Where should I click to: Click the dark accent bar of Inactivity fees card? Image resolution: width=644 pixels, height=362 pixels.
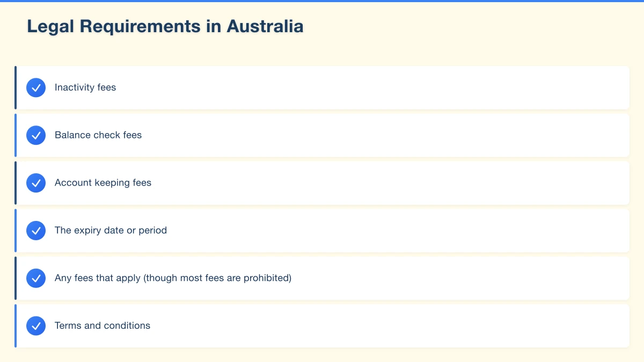(16, 87)
